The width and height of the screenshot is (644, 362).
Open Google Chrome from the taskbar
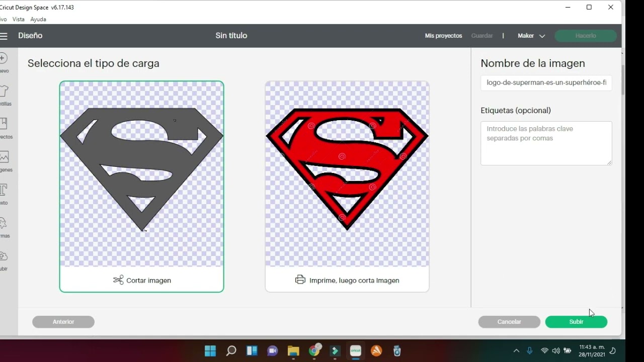[314, 350]
